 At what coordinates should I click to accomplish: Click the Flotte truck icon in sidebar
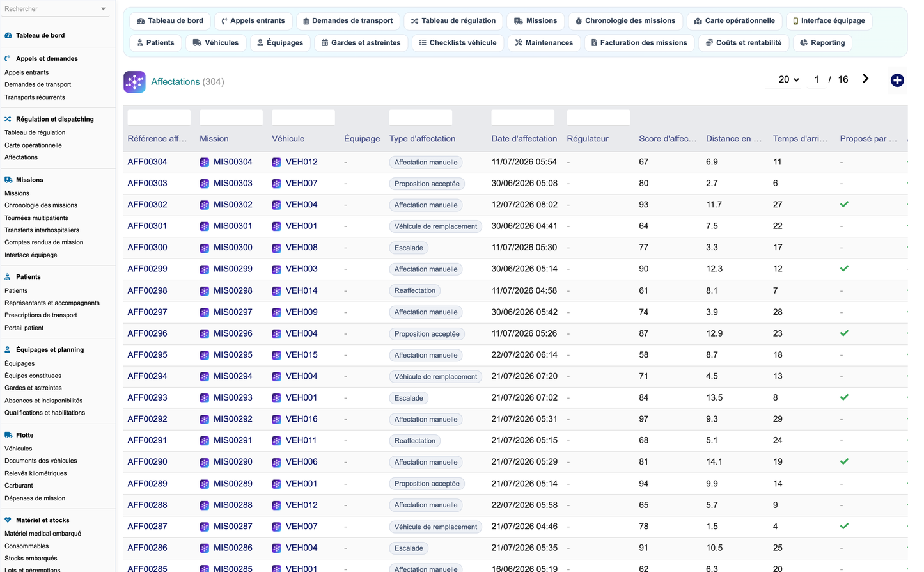click(8, 435)
